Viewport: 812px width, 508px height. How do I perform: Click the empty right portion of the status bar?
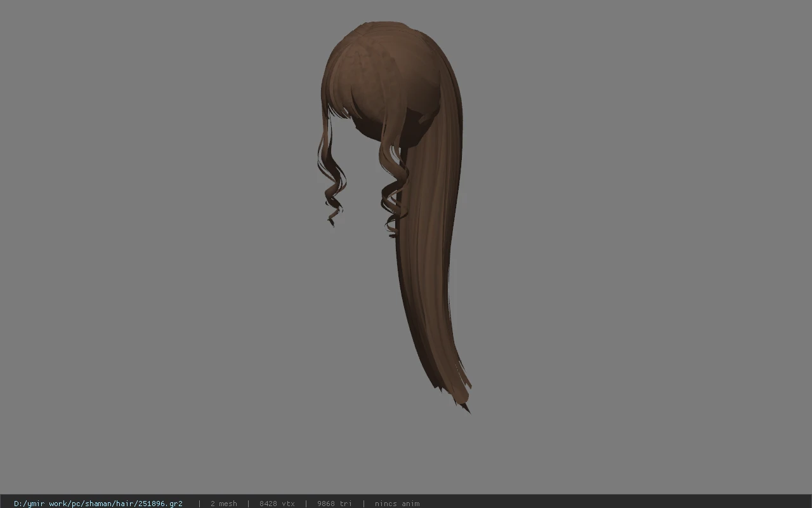point(615,504)
